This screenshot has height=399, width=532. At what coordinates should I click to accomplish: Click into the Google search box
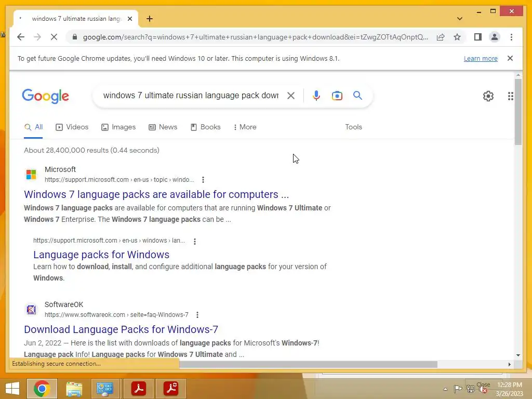(191, 96)
